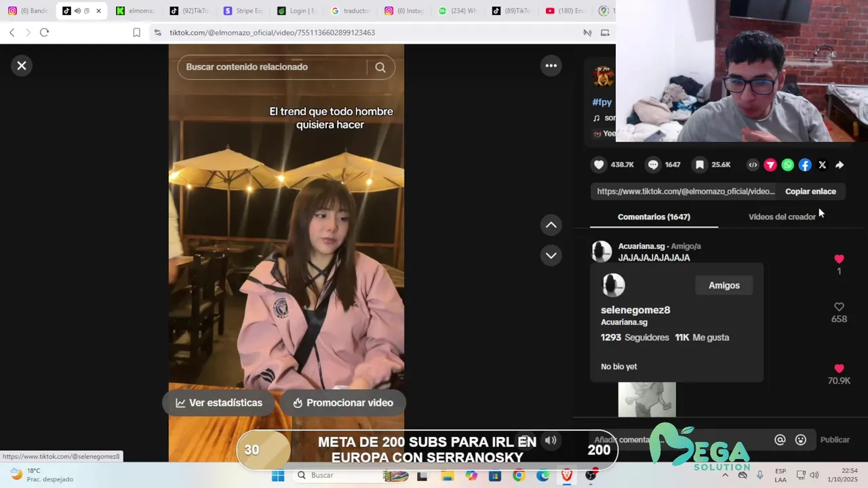868x488 pixels.
Task: Open the 'traductor' Google tab
Action: pyautogui.click(x=351, y=11)
